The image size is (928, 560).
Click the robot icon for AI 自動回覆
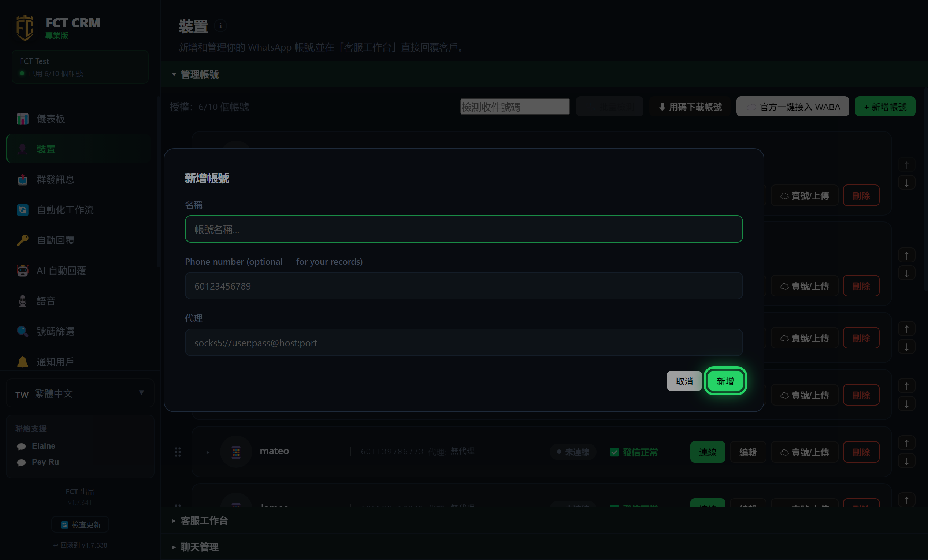point(23,270)
